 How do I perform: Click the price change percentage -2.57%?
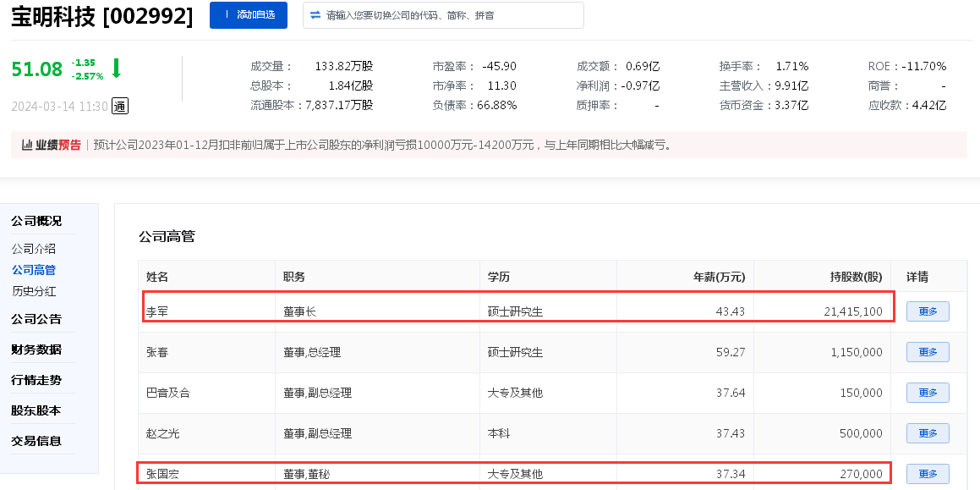[87, 75]
